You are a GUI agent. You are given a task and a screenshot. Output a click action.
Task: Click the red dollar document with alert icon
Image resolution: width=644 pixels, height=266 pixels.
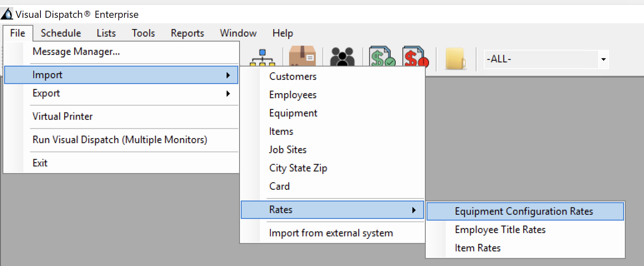(416, 57)
